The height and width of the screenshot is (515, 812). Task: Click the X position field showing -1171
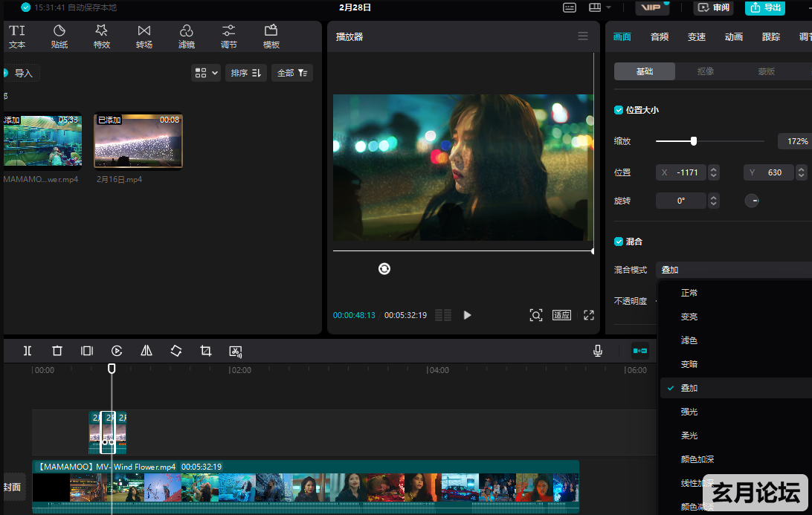click(681, 172)
